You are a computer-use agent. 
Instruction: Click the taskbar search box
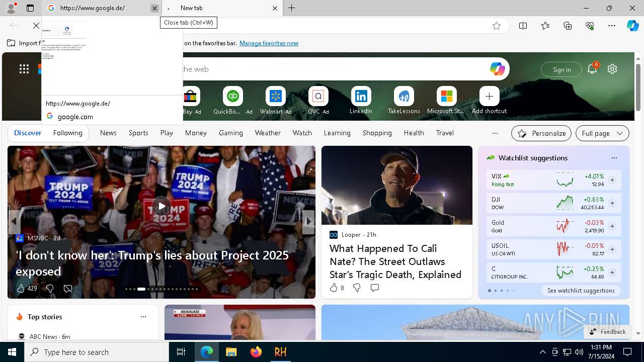[x=97, y=352]
